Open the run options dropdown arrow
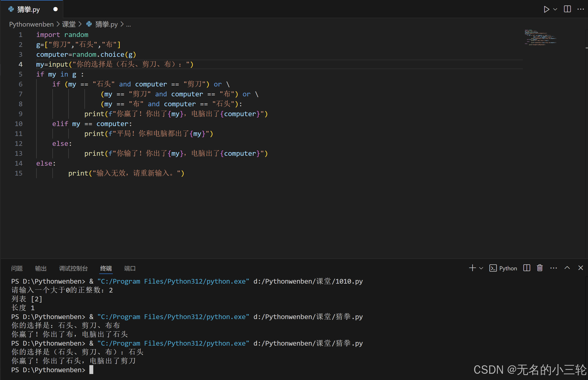The height and width of the screenshot is (380, 588). [x=555, y=9]
